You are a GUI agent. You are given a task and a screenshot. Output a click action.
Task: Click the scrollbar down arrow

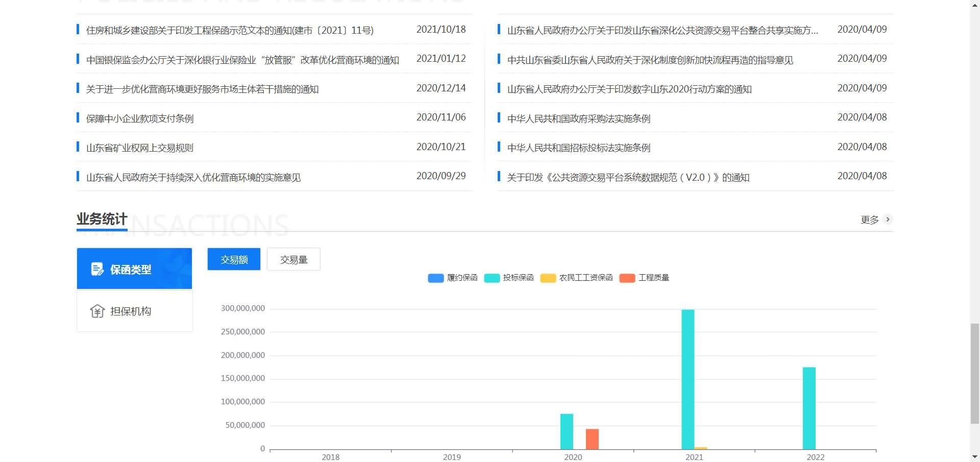974,457
